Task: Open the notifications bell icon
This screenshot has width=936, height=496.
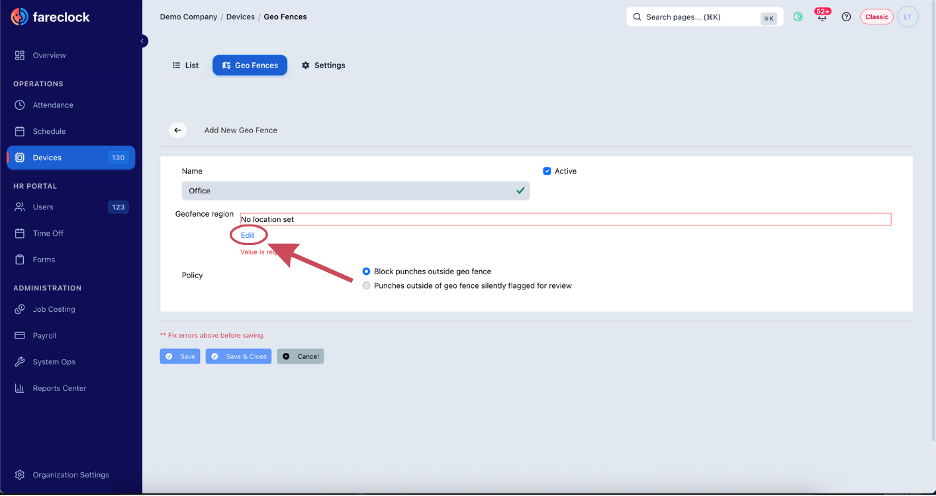Action: [822, 16]
